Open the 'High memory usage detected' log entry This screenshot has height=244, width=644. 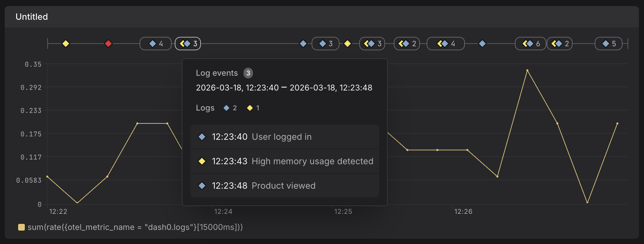point(284,161)
